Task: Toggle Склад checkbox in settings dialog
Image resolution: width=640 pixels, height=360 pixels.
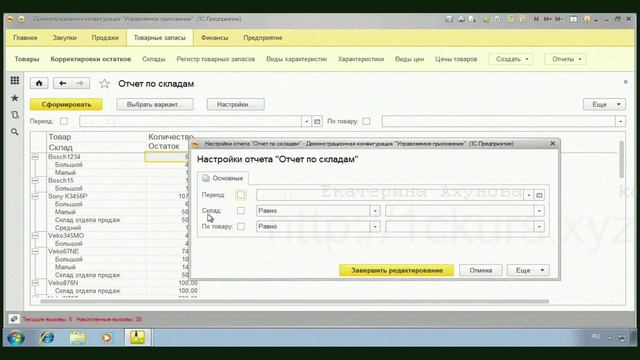Action: pos(241,211)
